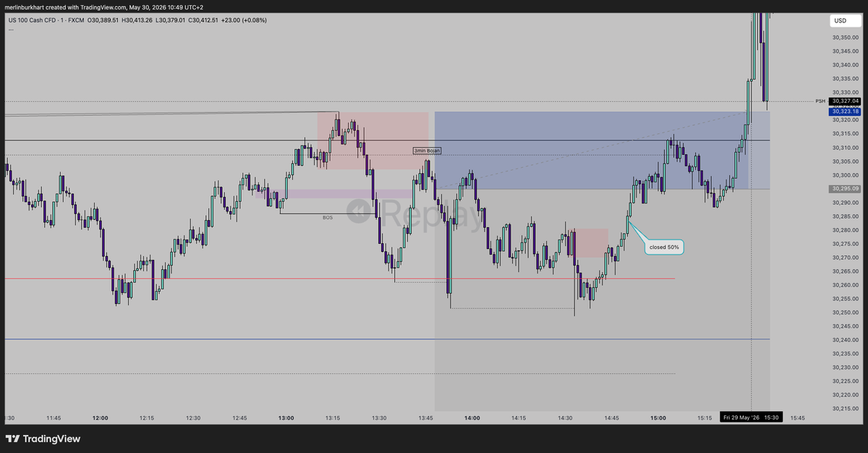The image size is (868, 453).
Task: Click the 13:00 time axis label
Action: (286, 418)
